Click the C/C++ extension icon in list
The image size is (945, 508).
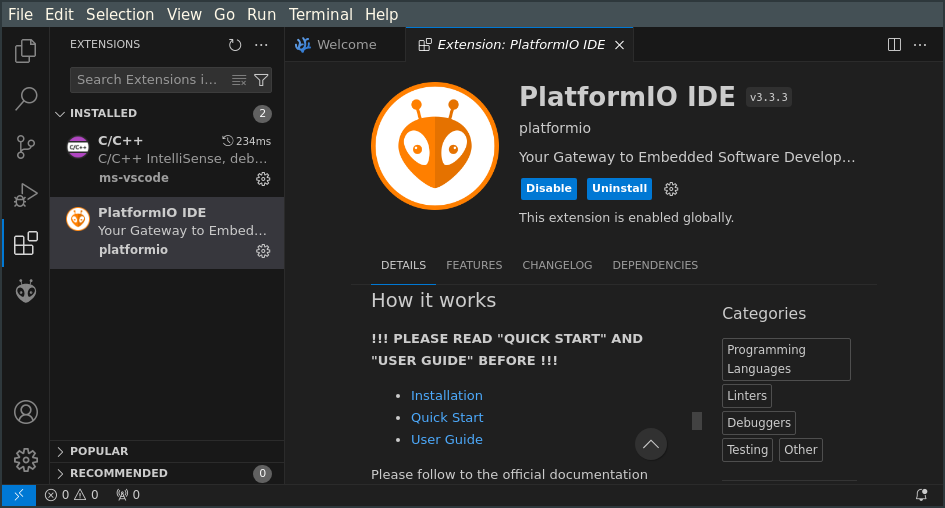78,147
